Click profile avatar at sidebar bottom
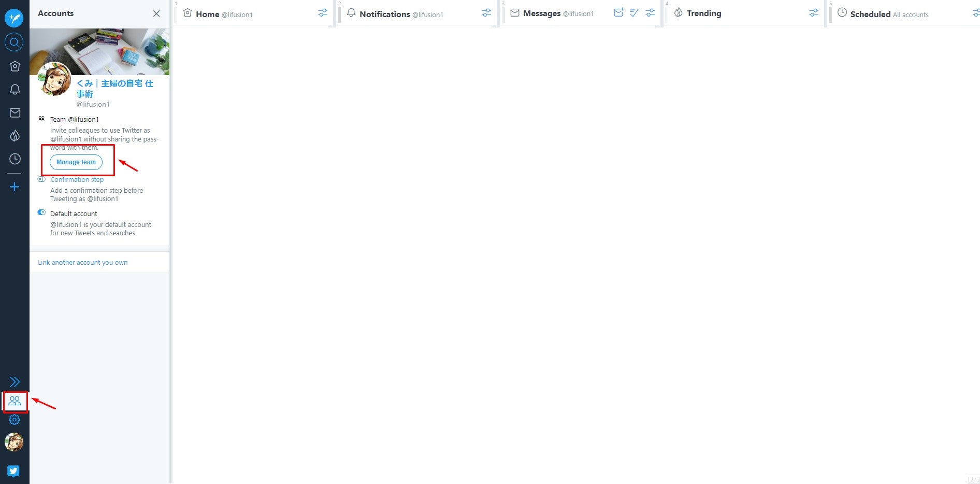 [x=14, y=442]
